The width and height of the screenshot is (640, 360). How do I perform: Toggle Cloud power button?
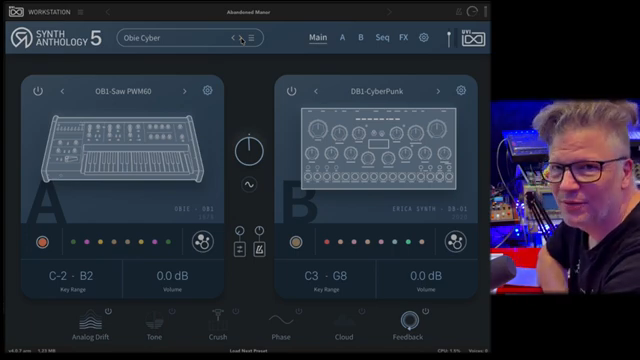pyautogui.click(x=362, y=311)
